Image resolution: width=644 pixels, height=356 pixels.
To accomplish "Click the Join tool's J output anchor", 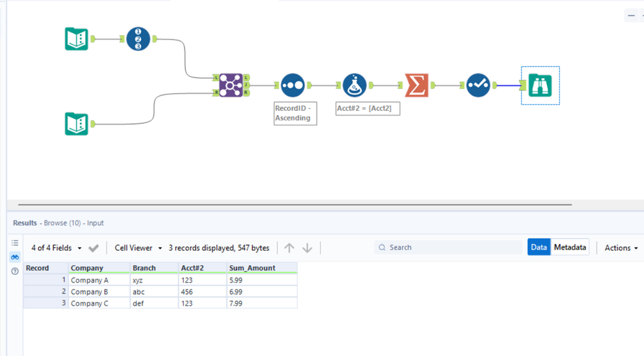I will click(x=246, y=85).
